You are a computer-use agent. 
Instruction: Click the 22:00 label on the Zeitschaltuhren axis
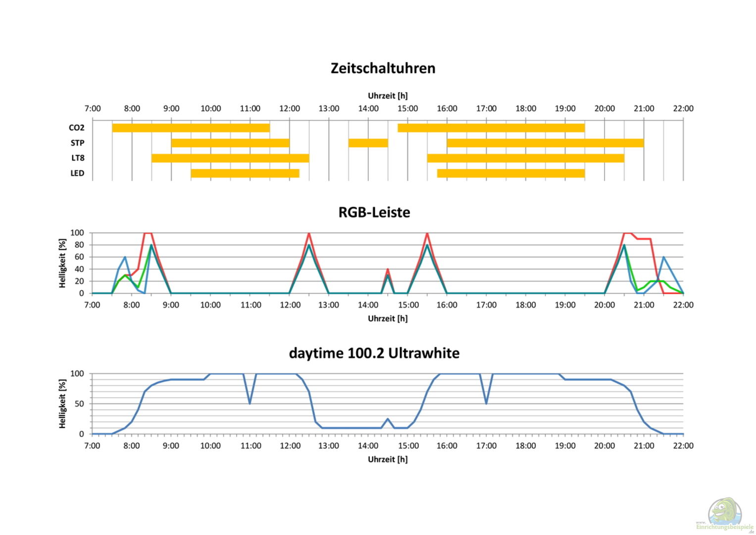click(x=683, y=108)
